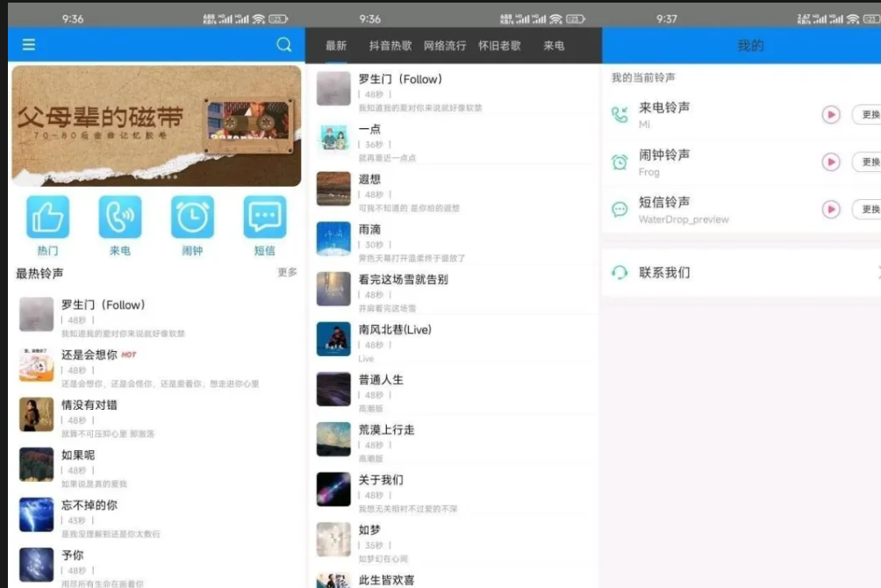Play the 来电铃声 ringtone preview
This screenshot has width=881, height=588.
tap(831, 115)
